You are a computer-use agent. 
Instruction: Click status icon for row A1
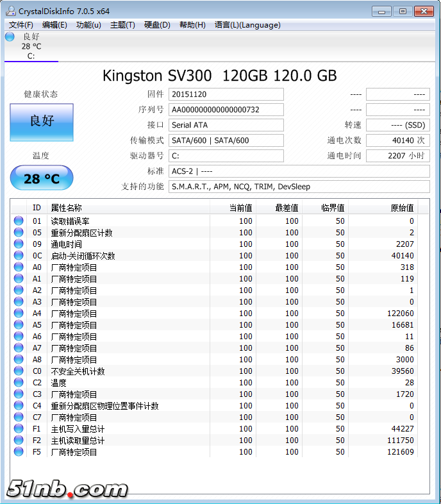tap(19, 279)
